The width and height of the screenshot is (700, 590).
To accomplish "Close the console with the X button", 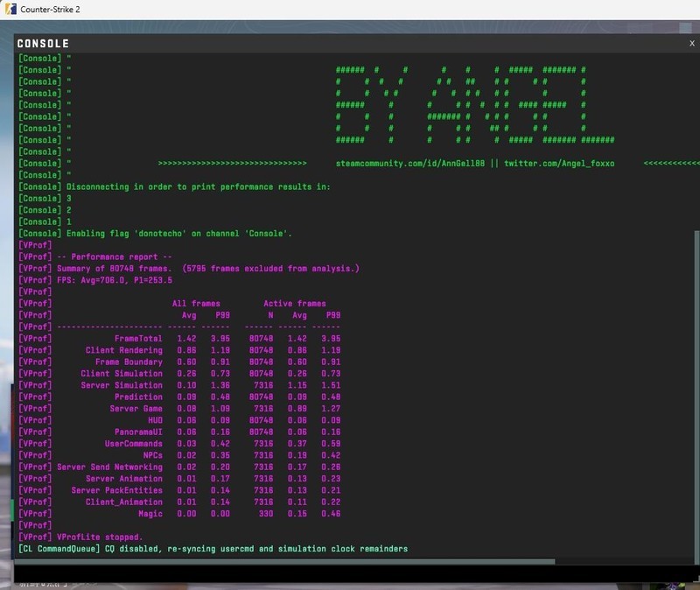I will [691, 43].
